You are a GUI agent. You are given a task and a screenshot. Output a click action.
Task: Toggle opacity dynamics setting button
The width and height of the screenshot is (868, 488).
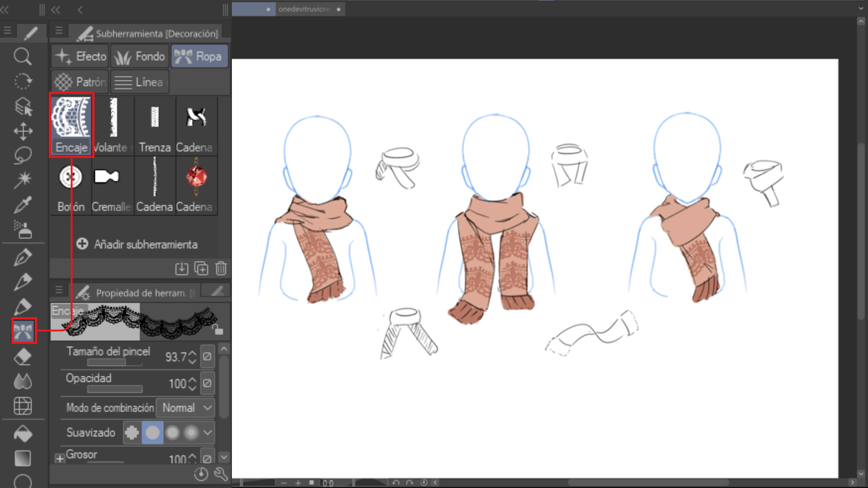207,383
